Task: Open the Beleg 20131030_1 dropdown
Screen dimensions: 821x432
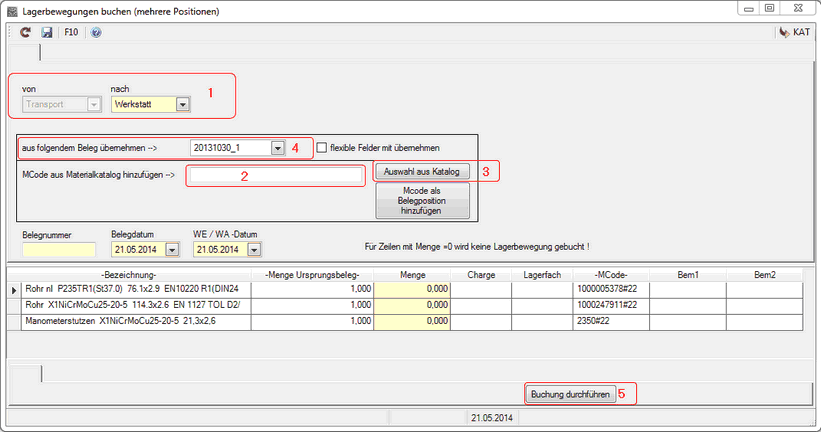Action: (277, 148)
